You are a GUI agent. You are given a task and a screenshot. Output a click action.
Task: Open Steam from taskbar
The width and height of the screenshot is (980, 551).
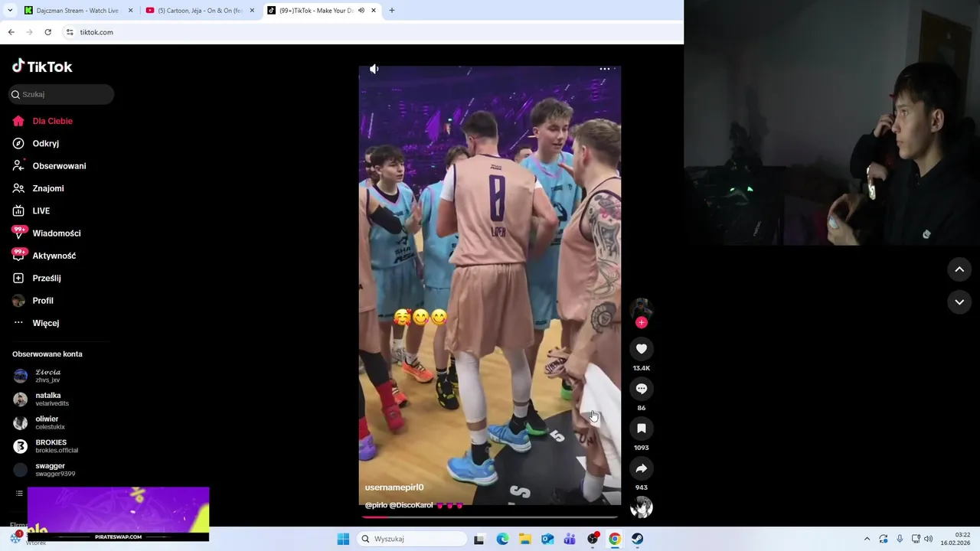pos(637,539)
